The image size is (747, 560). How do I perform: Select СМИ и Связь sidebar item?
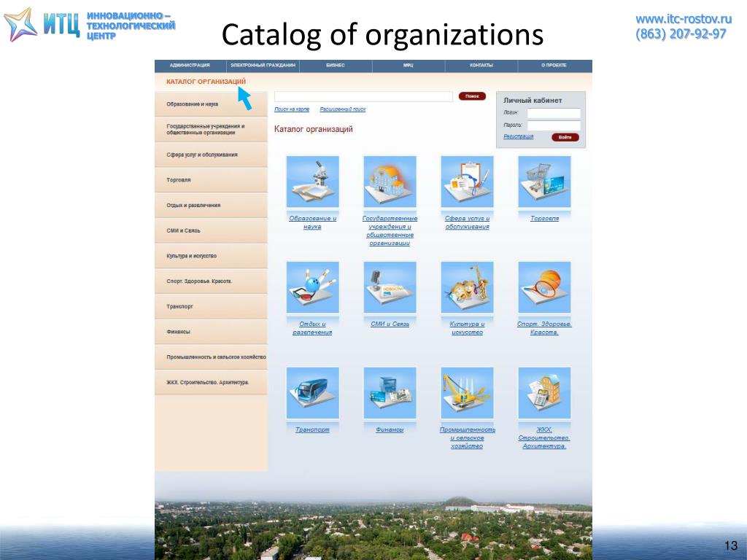click(x=211, y=230)
